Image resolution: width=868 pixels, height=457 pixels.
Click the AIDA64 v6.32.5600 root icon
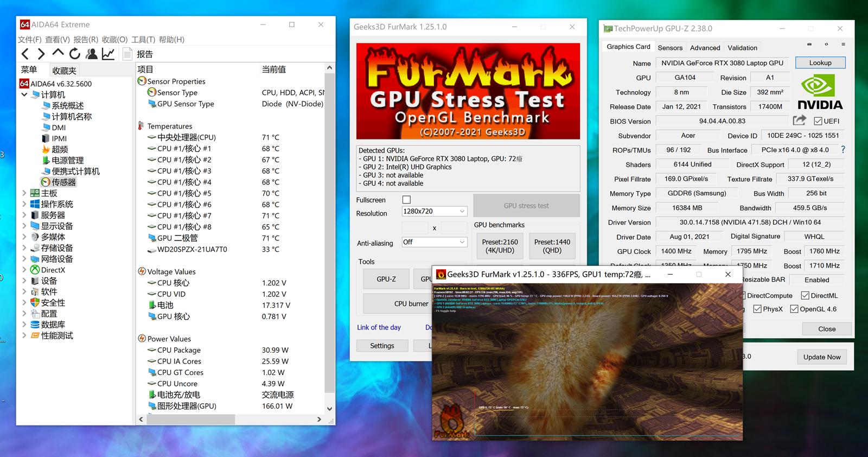coord(24,84)
